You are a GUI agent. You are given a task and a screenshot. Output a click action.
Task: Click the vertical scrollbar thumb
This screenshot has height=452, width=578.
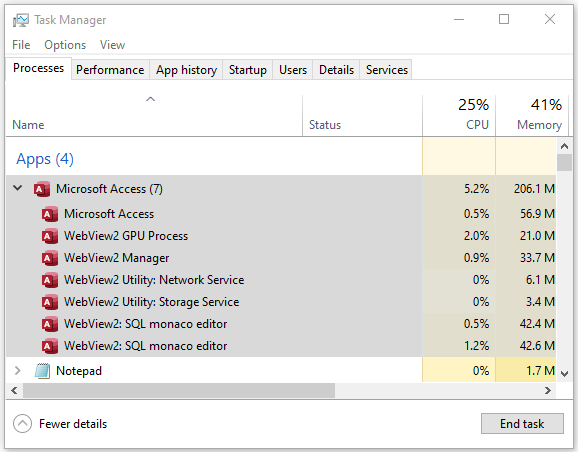tap(564, 162)
